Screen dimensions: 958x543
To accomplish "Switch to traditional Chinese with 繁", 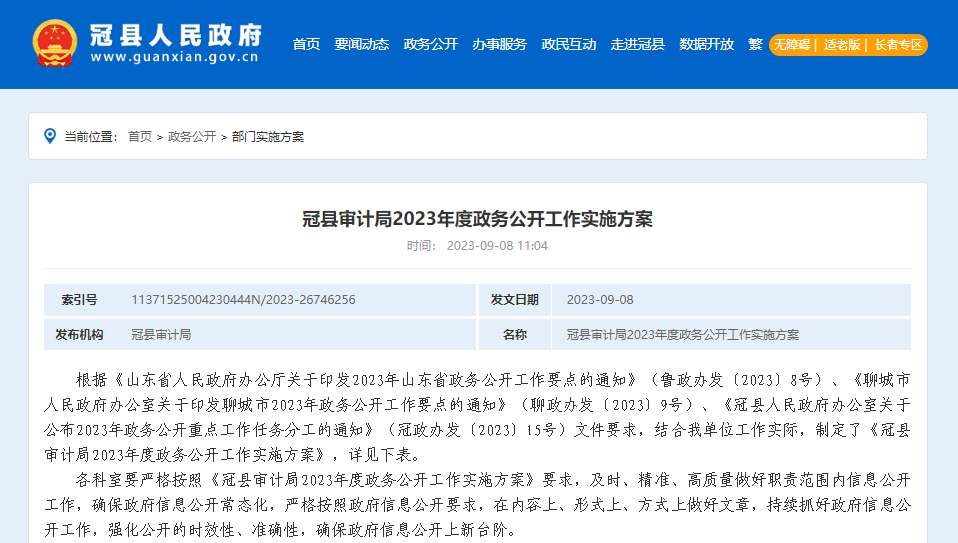I will click(755, 45).
